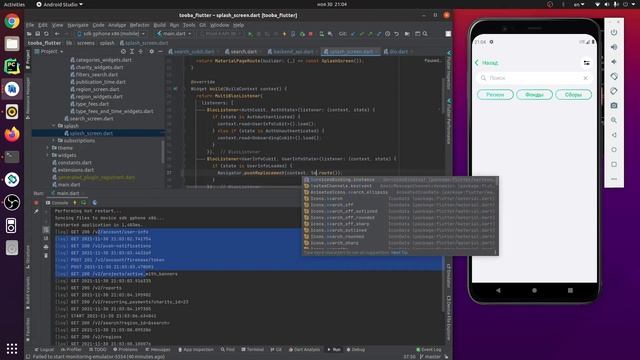Click the emulator sidebar Overview square icon
This screenshot has width=640, height=360.
click(x=614, y=164)
